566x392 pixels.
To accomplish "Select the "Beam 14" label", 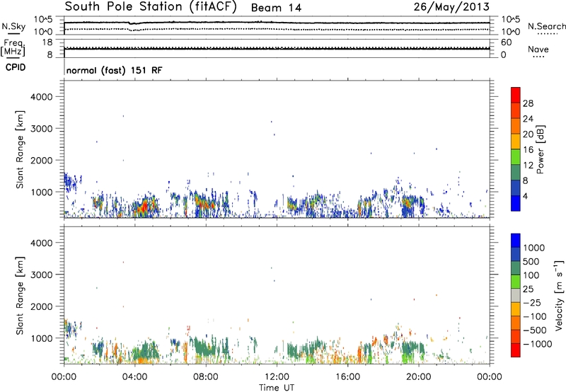I will (276, 8).
